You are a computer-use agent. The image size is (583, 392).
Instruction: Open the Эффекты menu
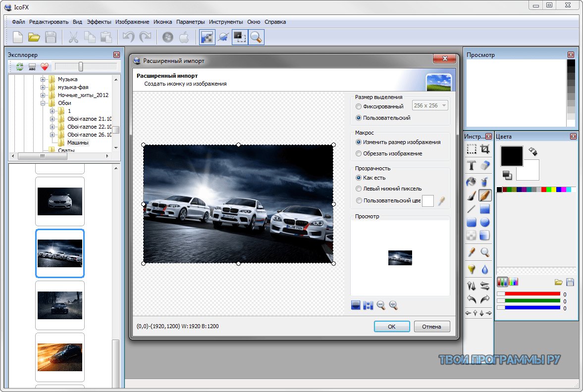click(x=99, y=22)
